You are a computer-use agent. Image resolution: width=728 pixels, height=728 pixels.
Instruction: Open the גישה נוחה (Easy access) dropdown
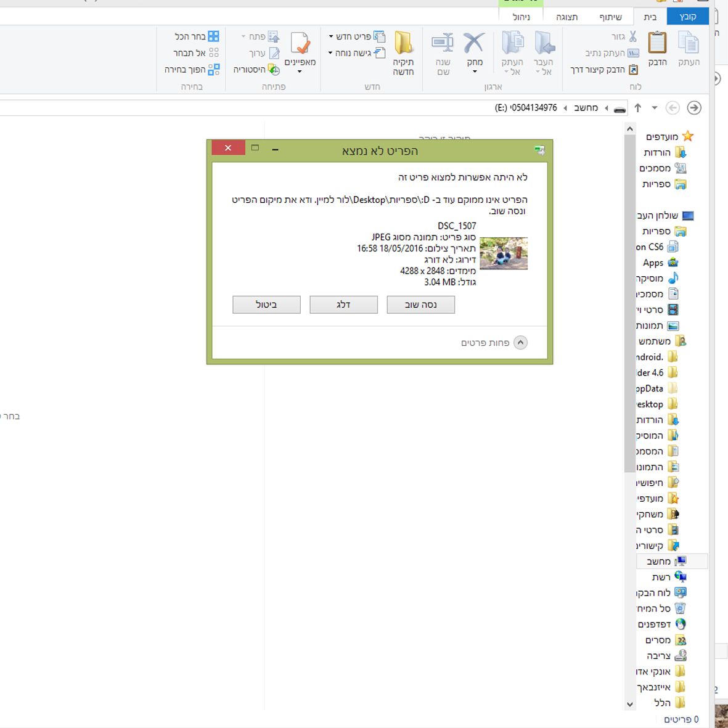point(356,53)
